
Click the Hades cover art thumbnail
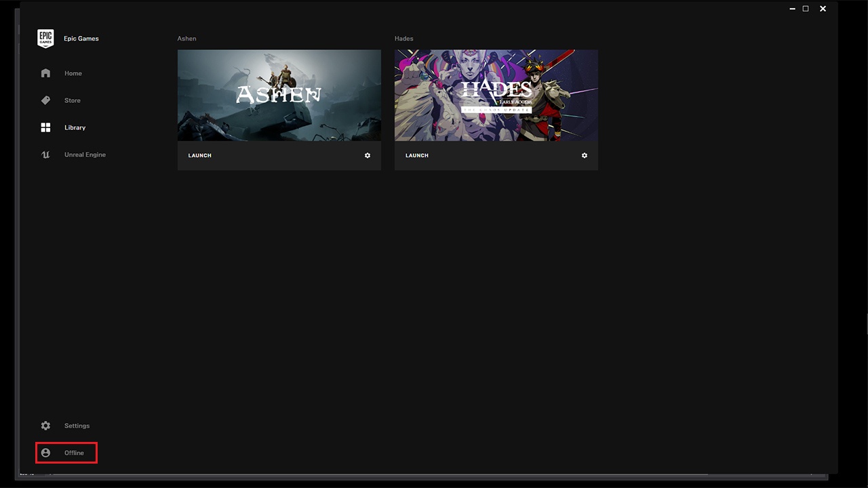pos(496,95)
